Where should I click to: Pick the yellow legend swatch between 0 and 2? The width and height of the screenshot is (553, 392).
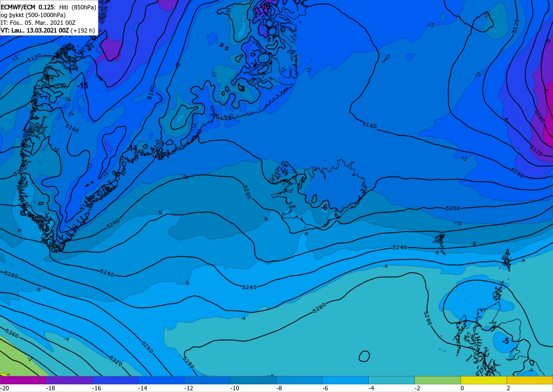pyautogui.click(x=483, y=380)
